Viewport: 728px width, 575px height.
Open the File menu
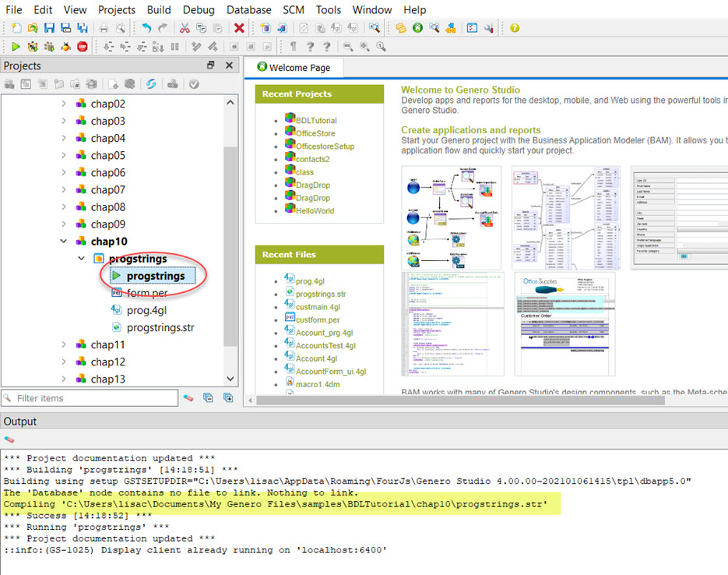coord(13,10)
